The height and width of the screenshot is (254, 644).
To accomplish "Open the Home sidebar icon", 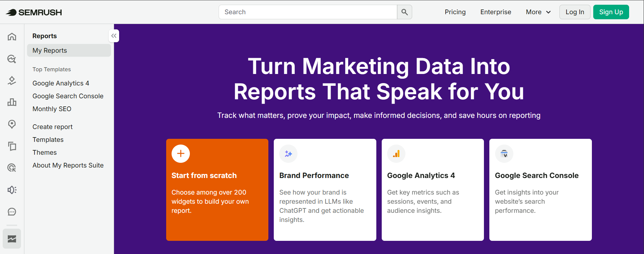I will [12, 36].
